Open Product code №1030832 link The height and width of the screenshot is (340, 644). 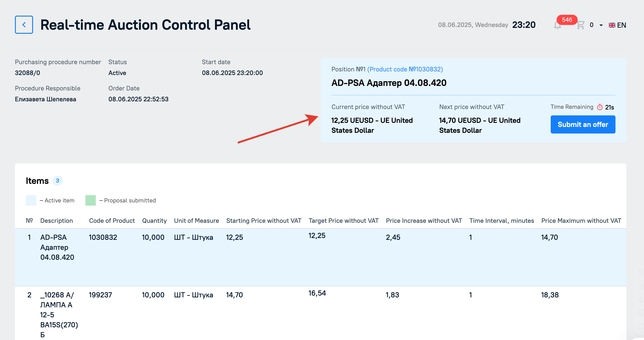click(405, 69)
